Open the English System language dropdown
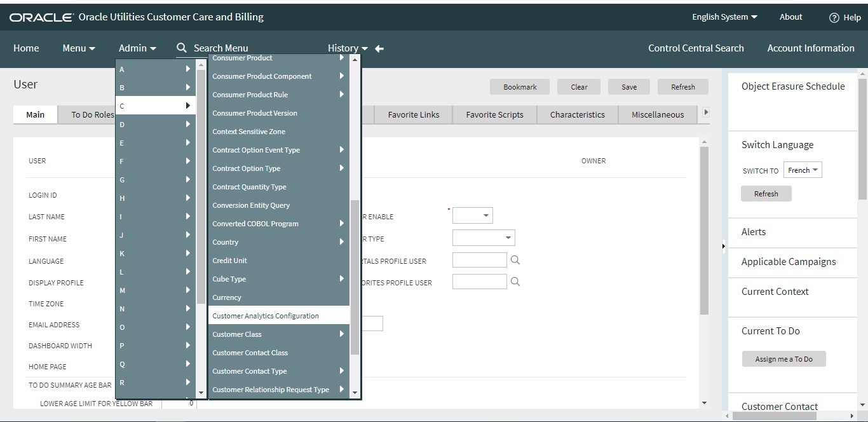 point(724,17)
